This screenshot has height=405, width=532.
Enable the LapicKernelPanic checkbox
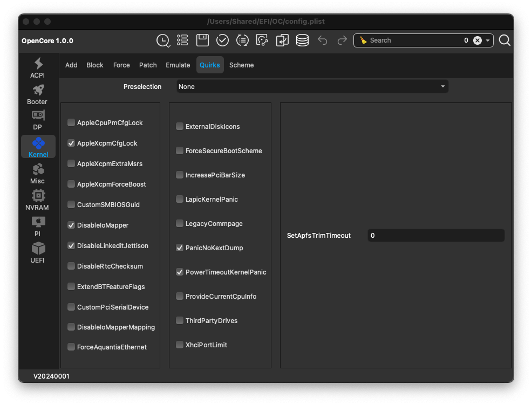pos(180,199)
